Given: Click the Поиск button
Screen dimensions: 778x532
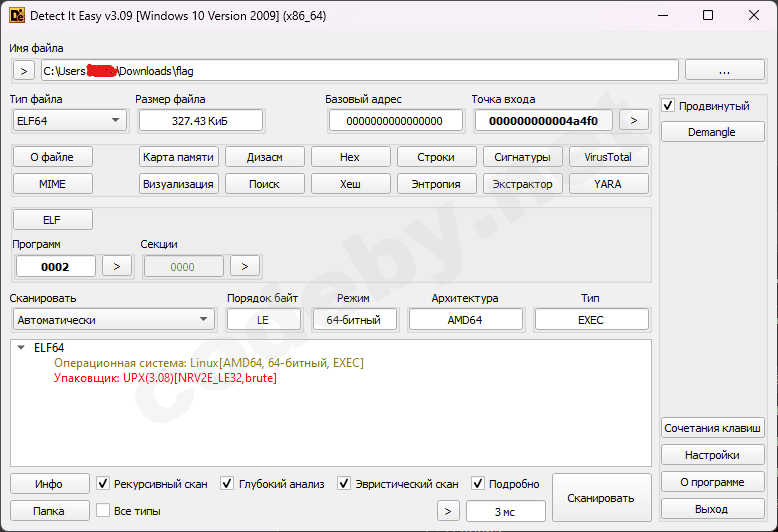Looking at the screenshot, I should tap(264, 184).
